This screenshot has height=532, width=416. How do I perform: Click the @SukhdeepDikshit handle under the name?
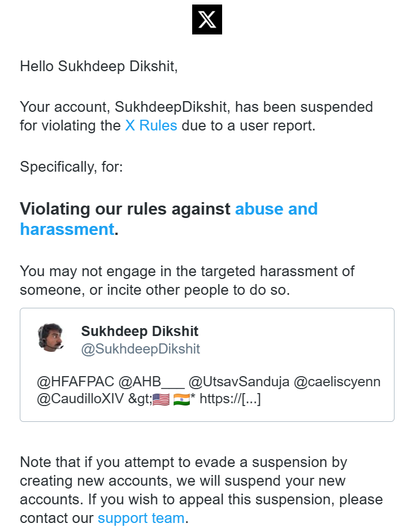pyautogui.click(x=140, y=349)
